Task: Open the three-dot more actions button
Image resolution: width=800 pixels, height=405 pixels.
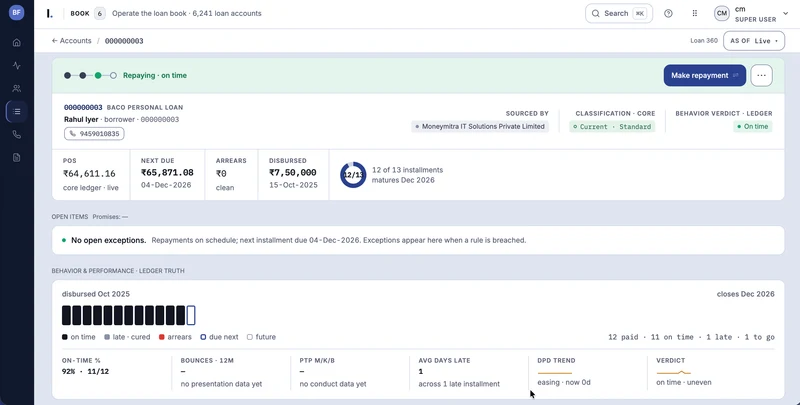Action: tap(761, 75)
